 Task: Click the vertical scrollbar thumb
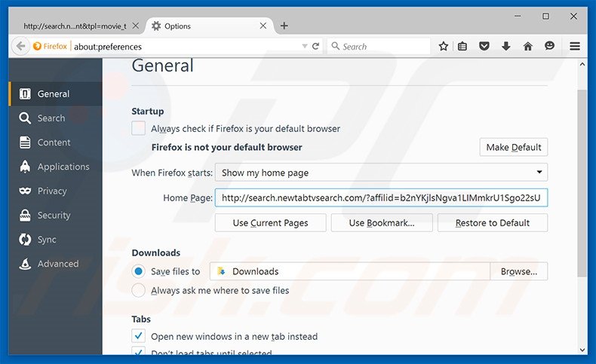click(582, 183)
